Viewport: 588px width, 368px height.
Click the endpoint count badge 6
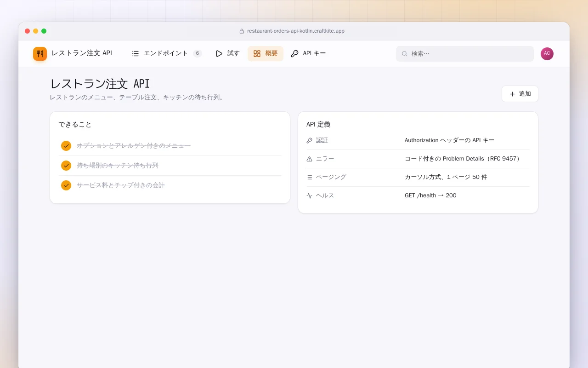pyautogui.click(x=198, y=53)
